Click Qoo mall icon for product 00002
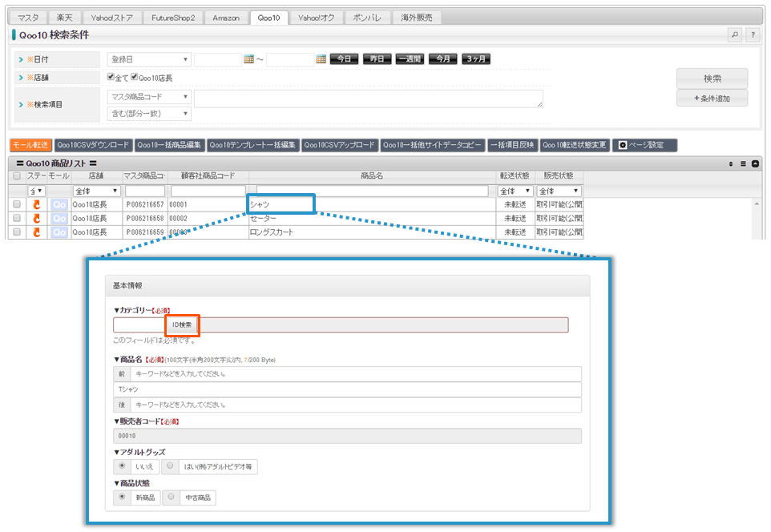Image resolution: width=771 pixels, height=532 pixels. (x=59, y=218)
